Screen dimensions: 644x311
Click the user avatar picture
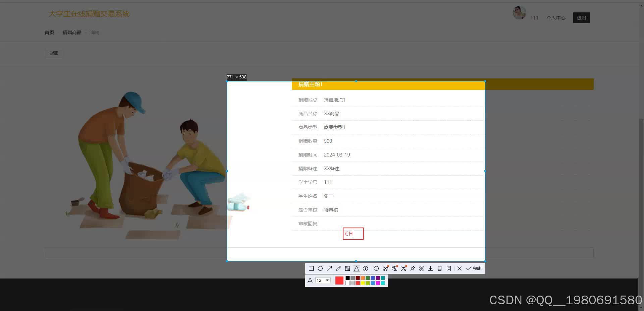coord(519,13)
